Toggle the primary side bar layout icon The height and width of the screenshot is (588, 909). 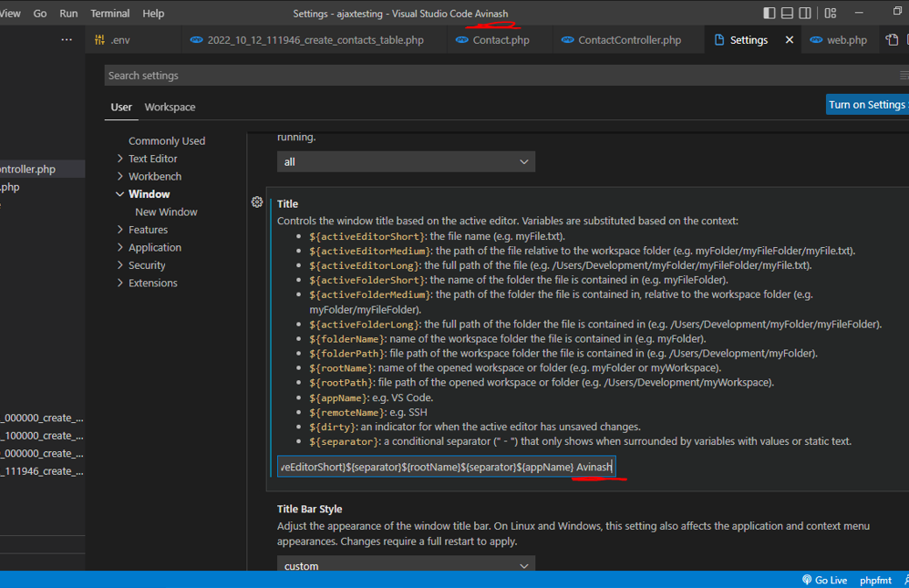click(770, 13)
